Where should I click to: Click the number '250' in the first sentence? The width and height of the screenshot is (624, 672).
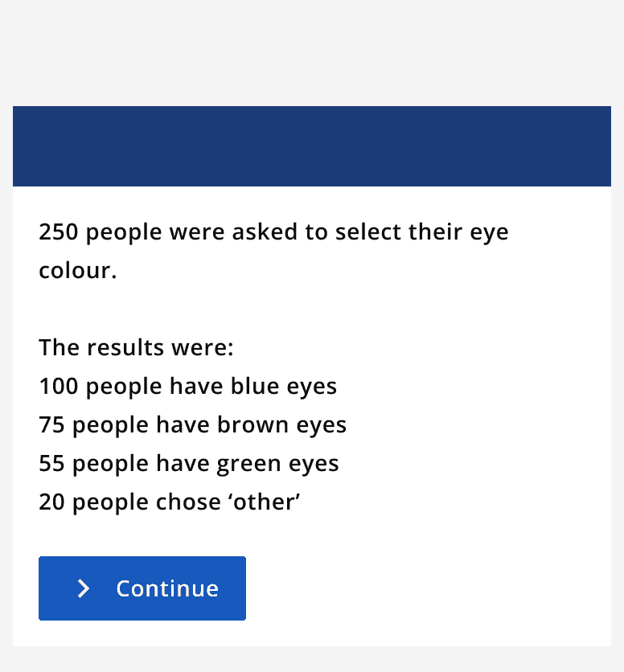click(58, 232)
